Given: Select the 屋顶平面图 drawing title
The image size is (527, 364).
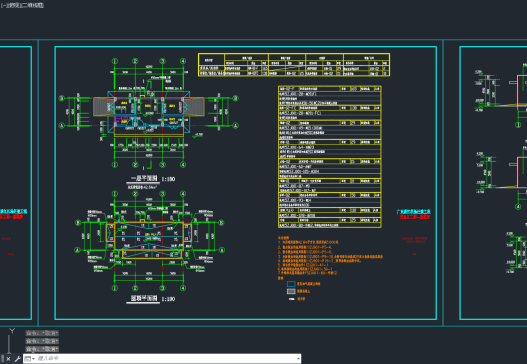Looking at the screenshot, I should tap(144, 298).
